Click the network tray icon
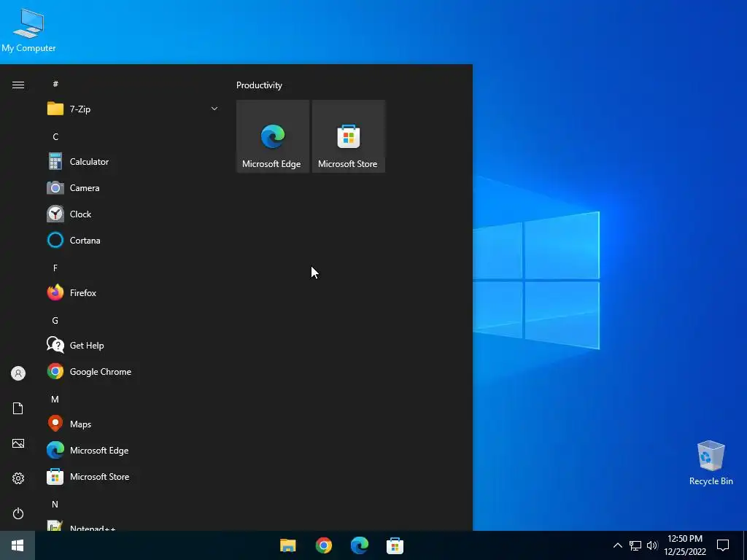The width and height of the screenshot is (747, 560). (635, 545)
